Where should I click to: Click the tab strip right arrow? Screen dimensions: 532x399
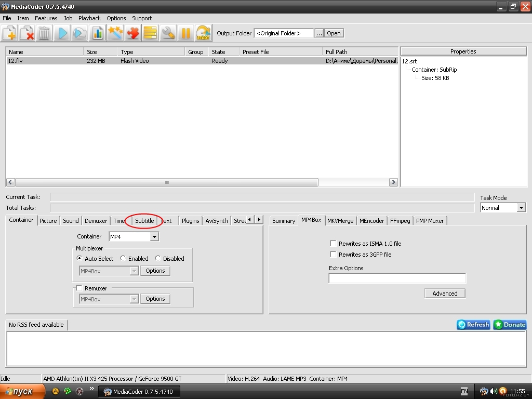(259, 220)
